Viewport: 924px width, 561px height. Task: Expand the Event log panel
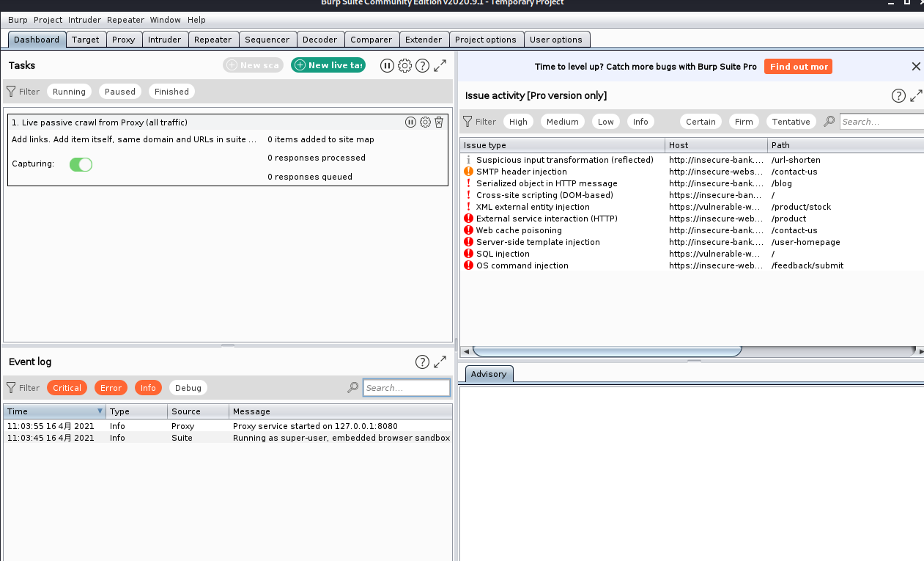point(440,362)
